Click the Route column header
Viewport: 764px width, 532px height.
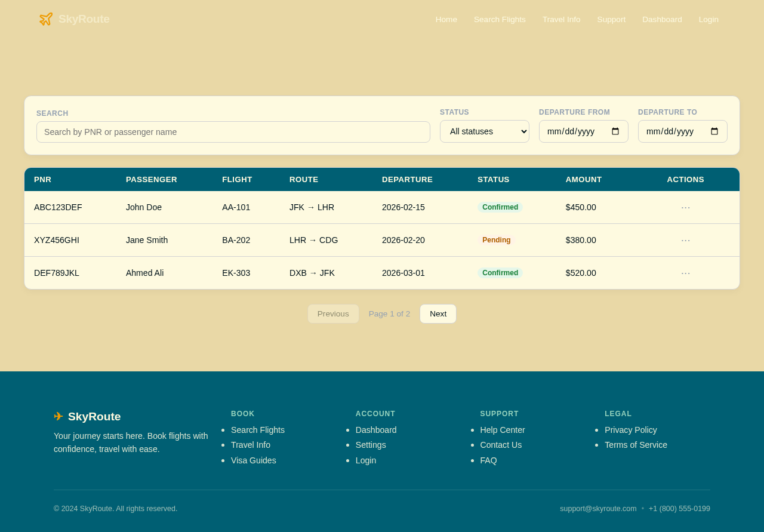[304, 179]
